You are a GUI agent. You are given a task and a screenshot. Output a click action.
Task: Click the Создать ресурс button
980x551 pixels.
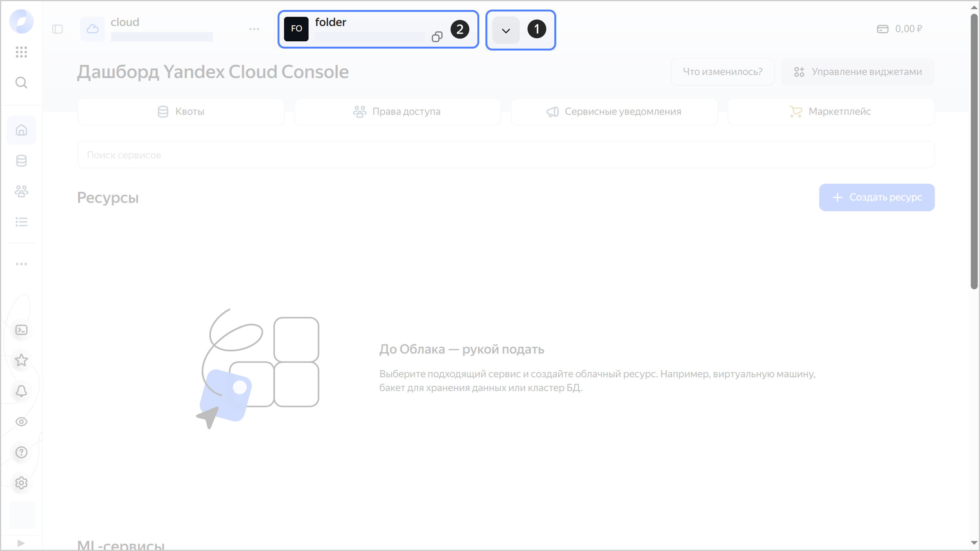click(x=877, y=197)
